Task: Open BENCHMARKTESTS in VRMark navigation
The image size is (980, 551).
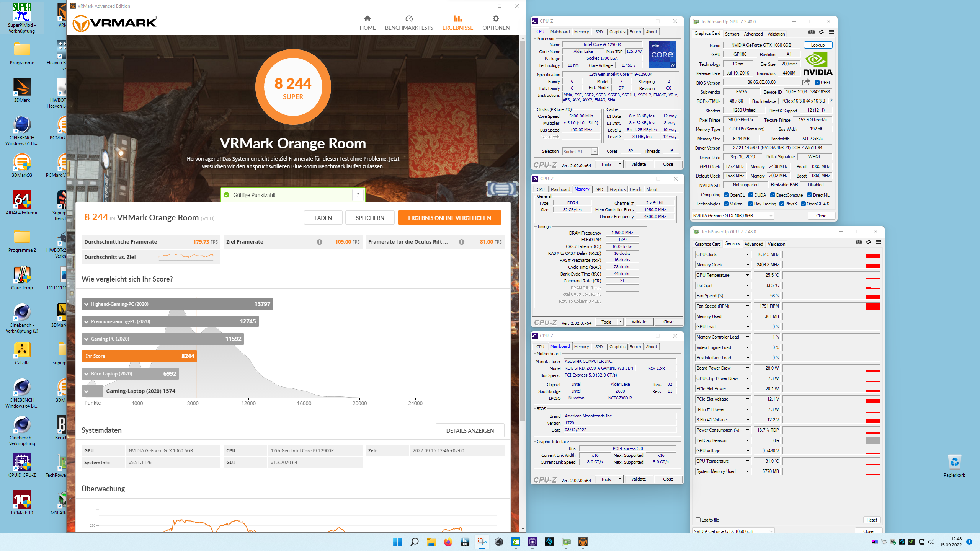Action: 409,23
